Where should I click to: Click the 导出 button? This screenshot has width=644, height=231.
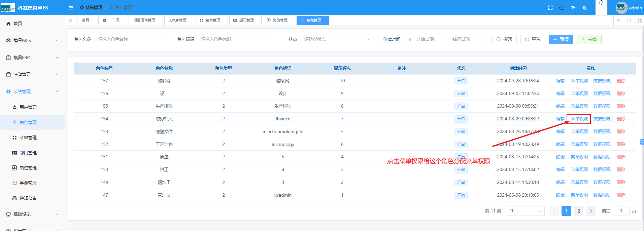click(x=589, y=39)
